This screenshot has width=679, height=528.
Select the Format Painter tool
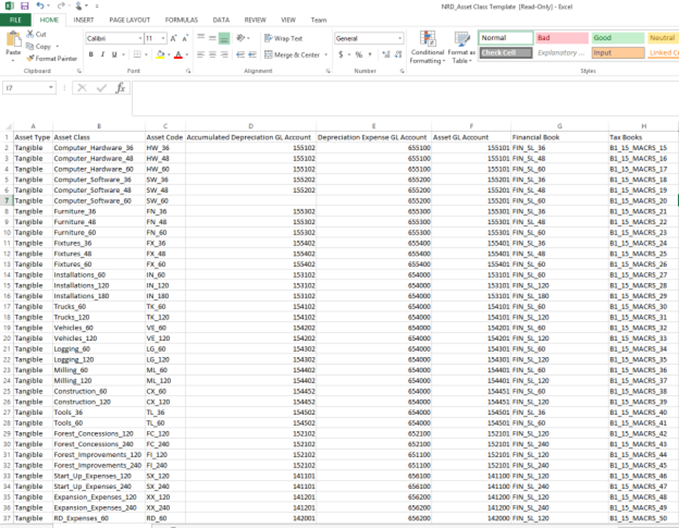[52, 58]
